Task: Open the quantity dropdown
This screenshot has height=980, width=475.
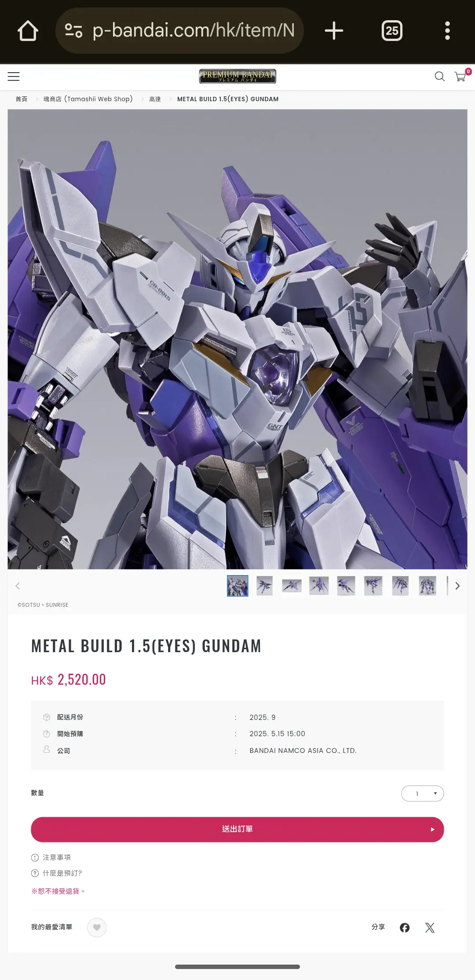Action: tap(422, 793)
